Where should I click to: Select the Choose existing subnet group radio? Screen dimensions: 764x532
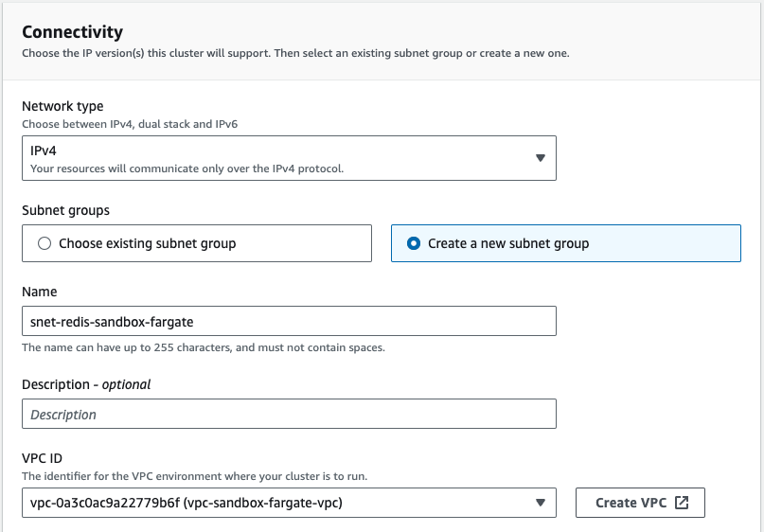pyautogui.click(x=44, y=243)
